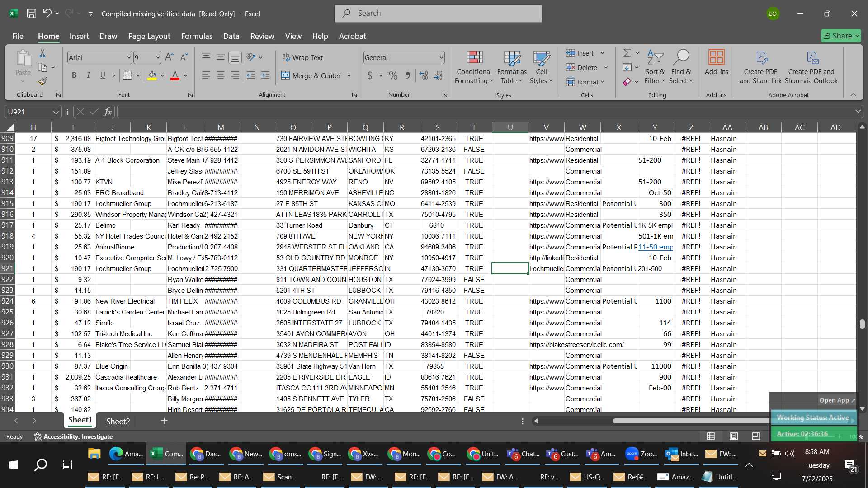Viewport: 868px width, 488px height.
Task: Expand the Name Box dropdown arrow
Action: click(x=56, y=112)
